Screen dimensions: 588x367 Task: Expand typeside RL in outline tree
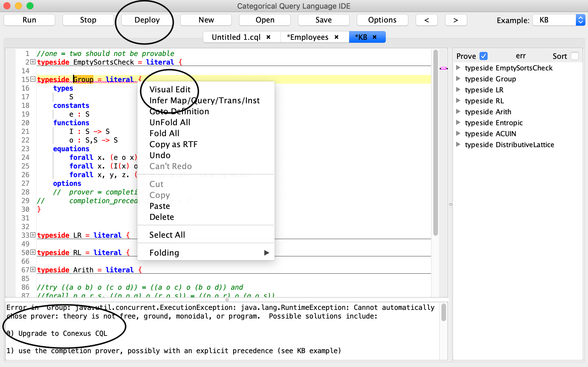coord(458,101)
